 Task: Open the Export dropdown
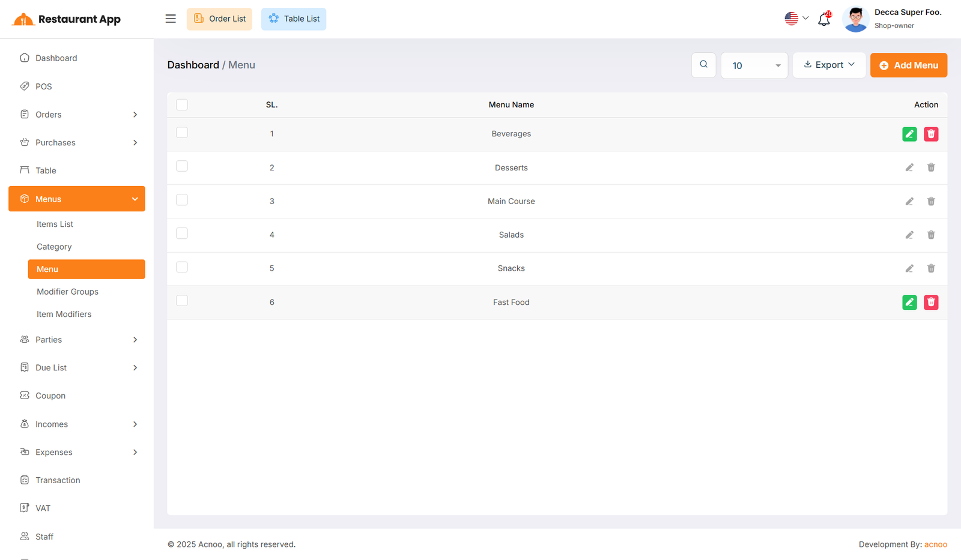[x=829, y=65]
